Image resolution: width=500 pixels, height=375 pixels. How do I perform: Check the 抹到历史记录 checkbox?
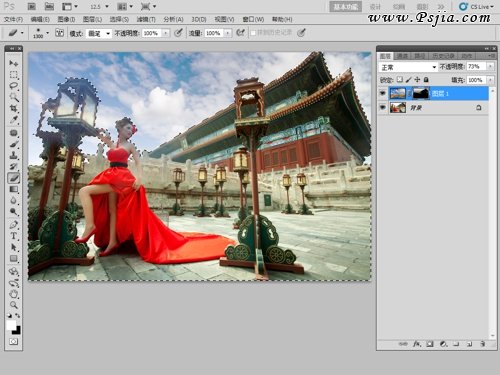tap(253, 33)
